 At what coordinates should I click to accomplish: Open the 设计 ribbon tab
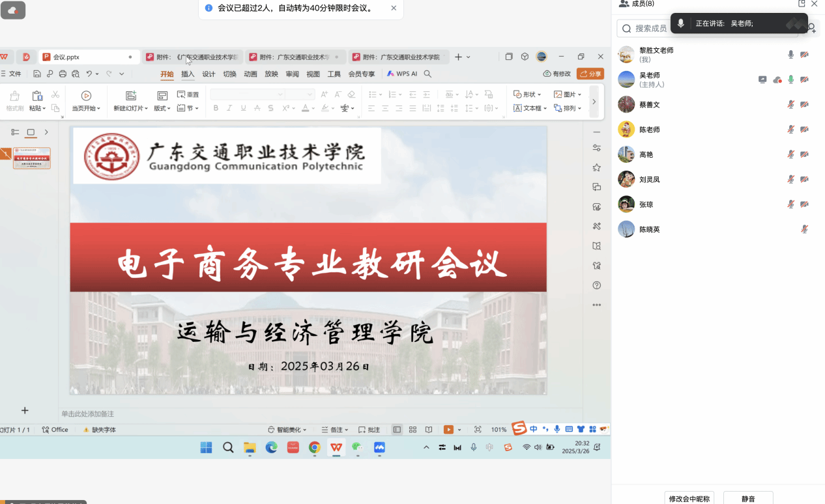(x=209, y=74)
